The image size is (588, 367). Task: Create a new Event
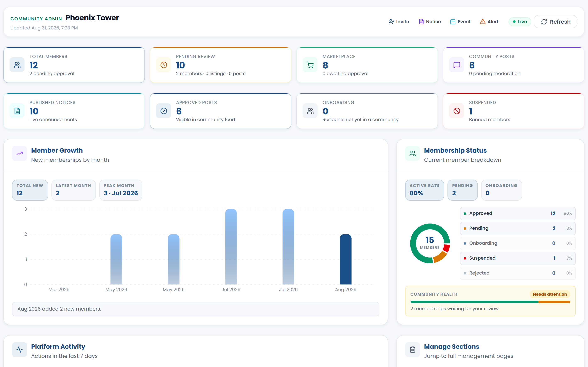(460, 22)
